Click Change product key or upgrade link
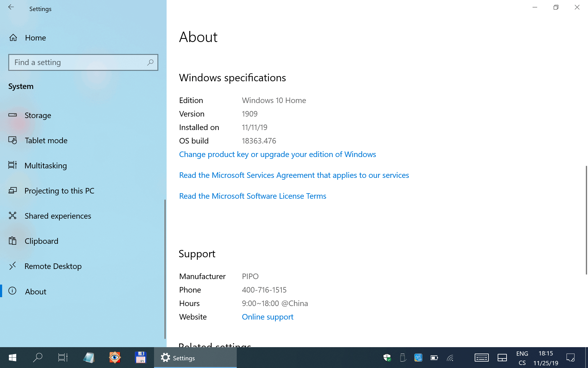 [277, 154]
